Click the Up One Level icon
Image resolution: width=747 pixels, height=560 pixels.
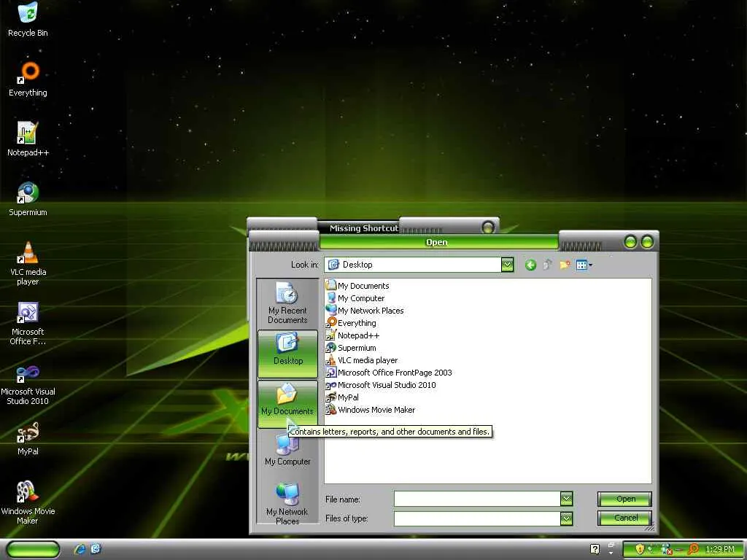coord(547,265)
